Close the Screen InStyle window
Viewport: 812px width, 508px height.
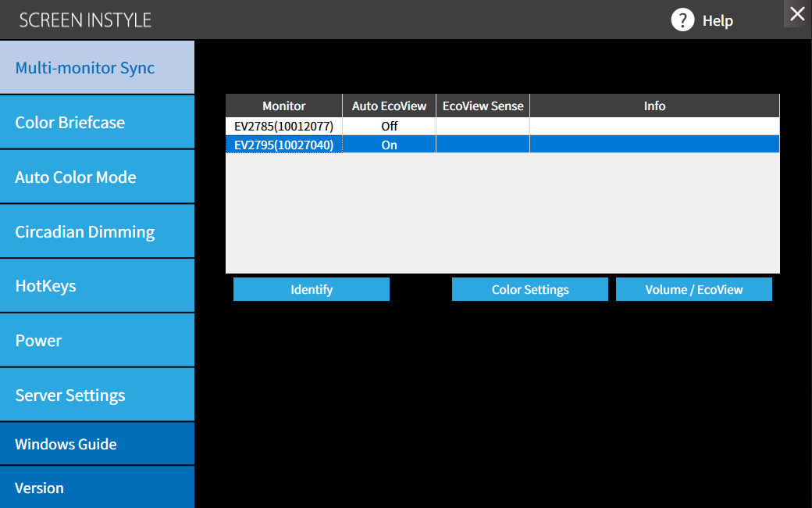pos(797,13)
